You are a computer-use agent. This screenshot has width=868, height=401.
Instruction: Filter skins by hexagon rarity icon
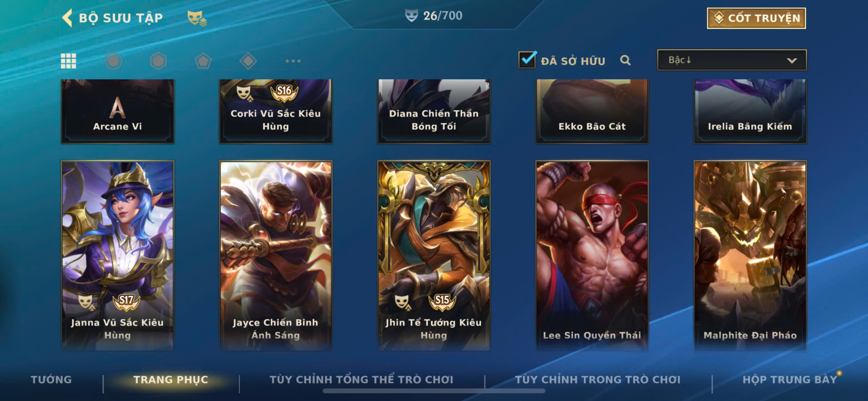(x=158, y=61)
